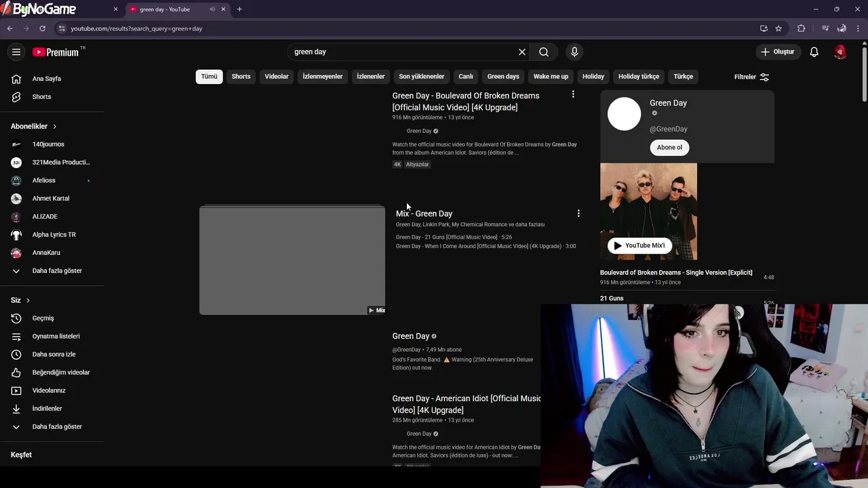
Task: Open the notifications bell
Action: 814,52
